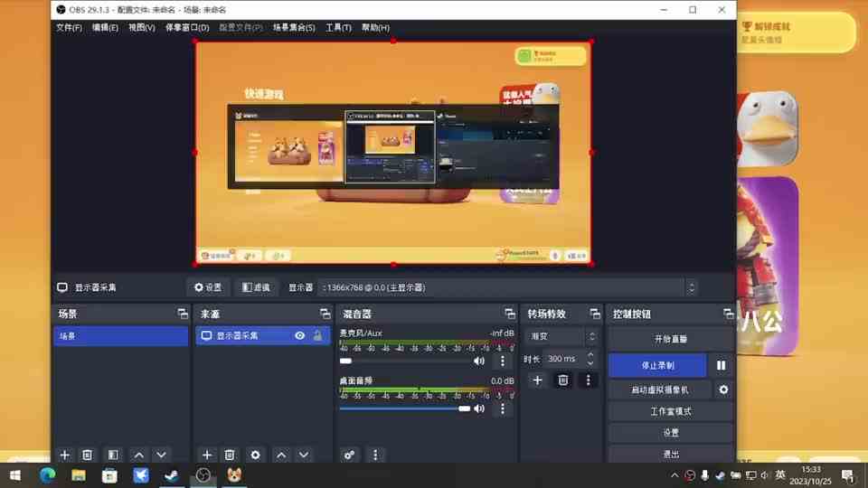Add a new source with plus icon
This screenshot has height=488, width=868.
(207, 455)
